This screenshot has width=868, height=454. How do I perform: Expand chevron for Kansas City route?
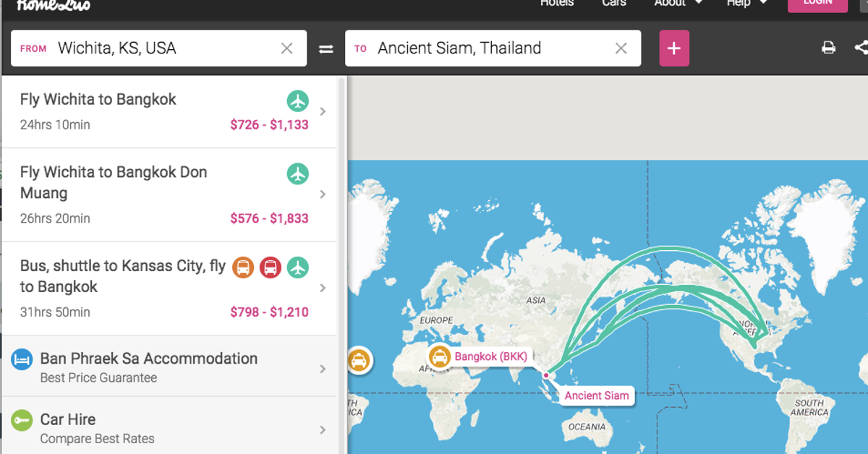pos(323,288)
